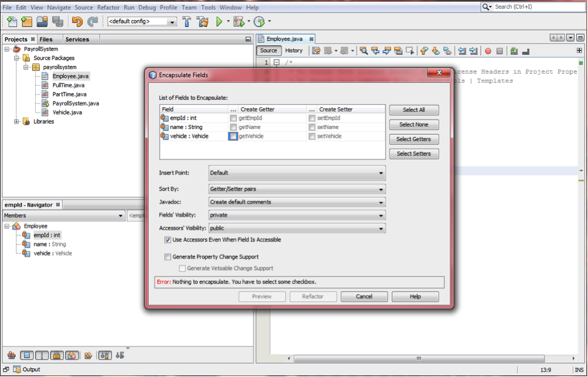Open the Refactor menu
The height and width of the screenshot is (377, 588).
pos(108,7)
